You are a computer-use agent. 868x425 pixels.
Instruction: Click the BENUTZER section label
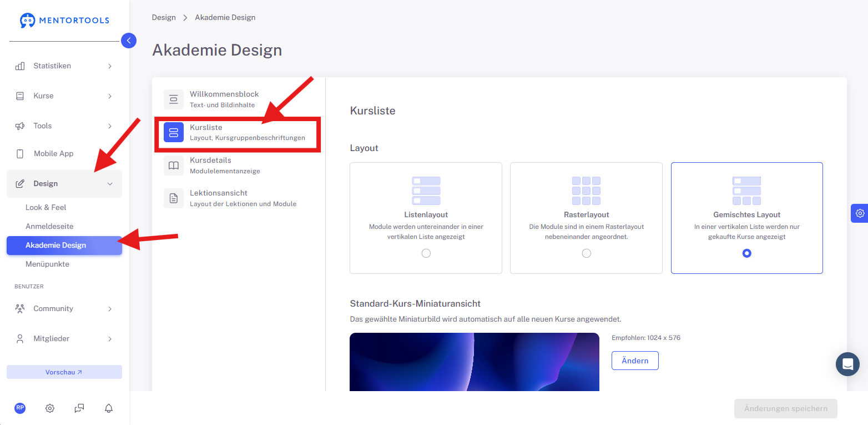coord(29,287)
